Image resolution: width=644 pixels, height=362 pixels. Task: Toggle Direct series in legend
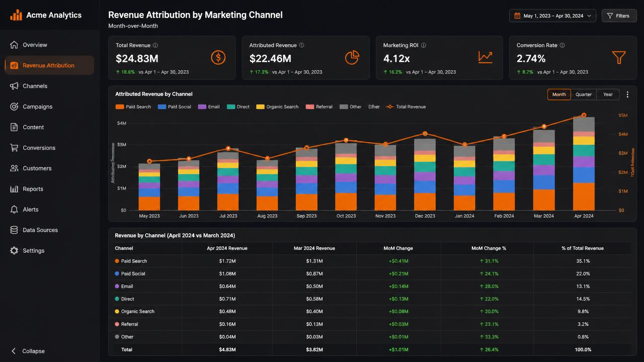coord(238,107)
